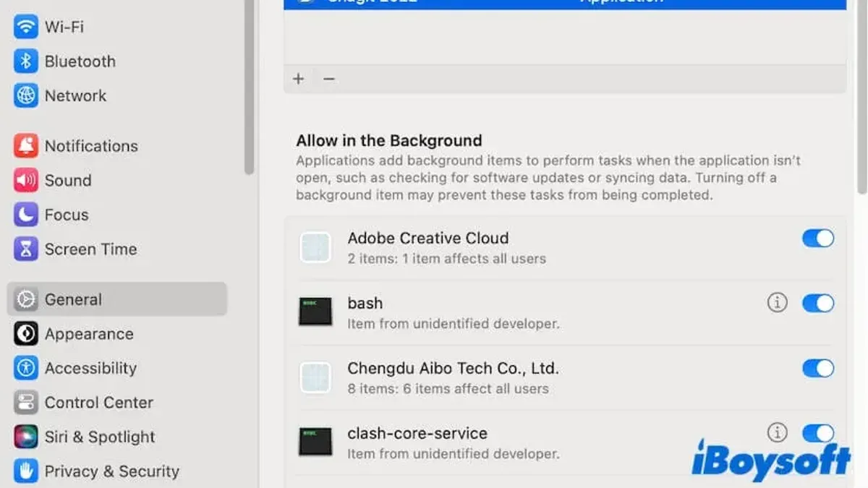Click the Adobe Creative Cloud app icon
This screenshot has height=488, width=868.
(315, 247)
